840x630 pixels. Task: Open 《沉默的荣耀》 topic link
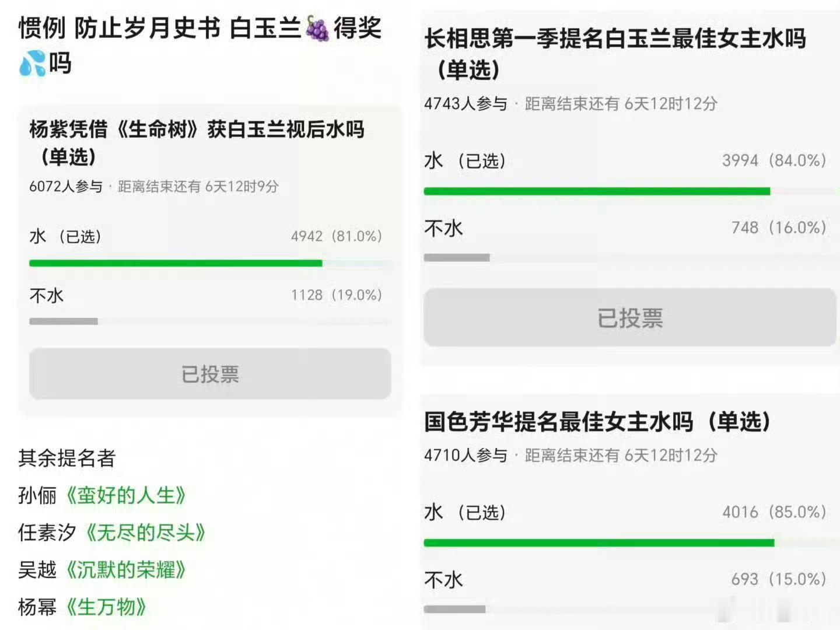[125, 569]
